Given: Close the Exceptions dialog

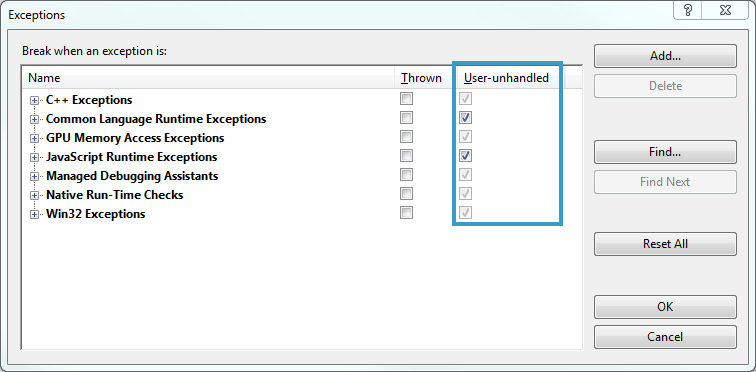Looking at the screenshot, I should [726, 11].
